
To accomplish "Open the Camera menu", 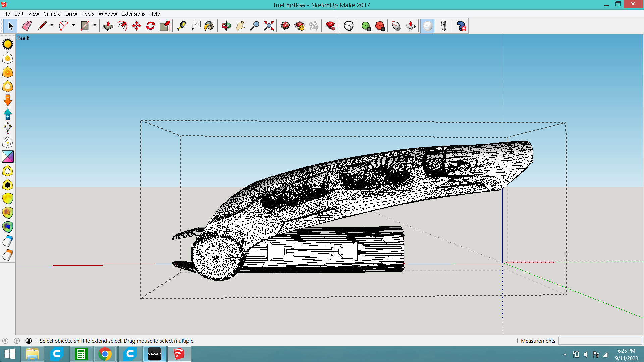I will (x=52, y=14).
